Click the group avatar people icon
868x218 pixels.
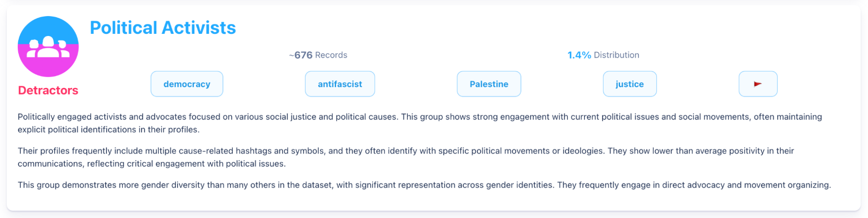point(48,47)
